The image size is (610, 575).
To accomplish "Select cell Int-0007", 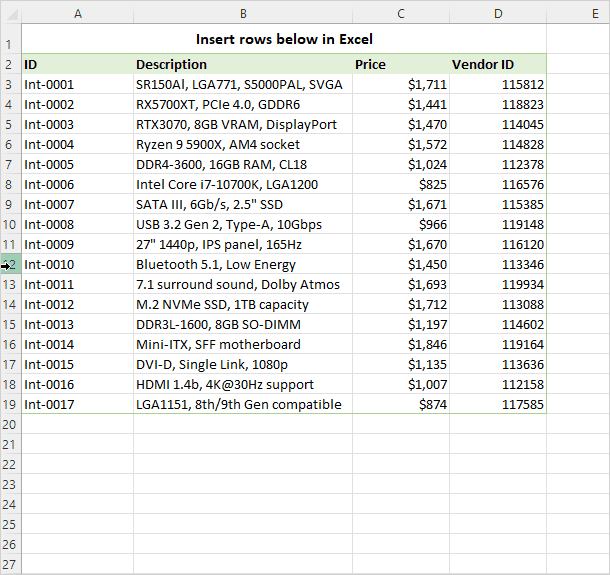I will point(78,204).
